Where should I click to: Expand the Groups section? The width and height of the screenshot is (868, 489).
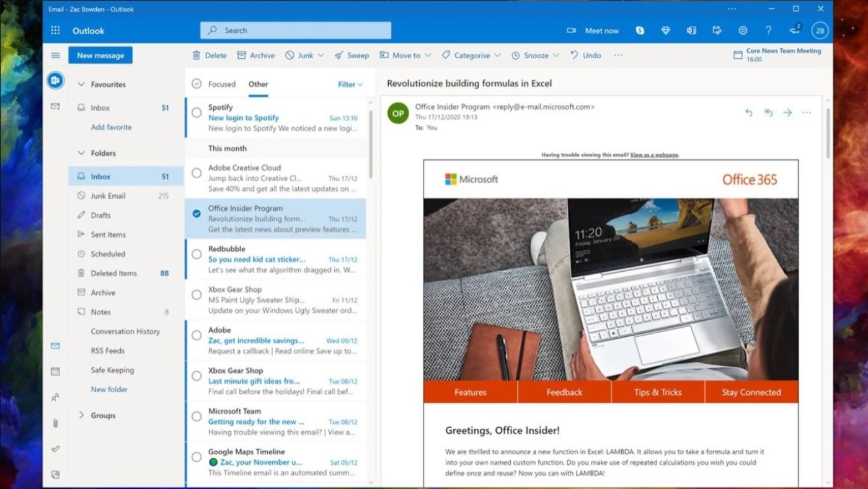point(81,415)
